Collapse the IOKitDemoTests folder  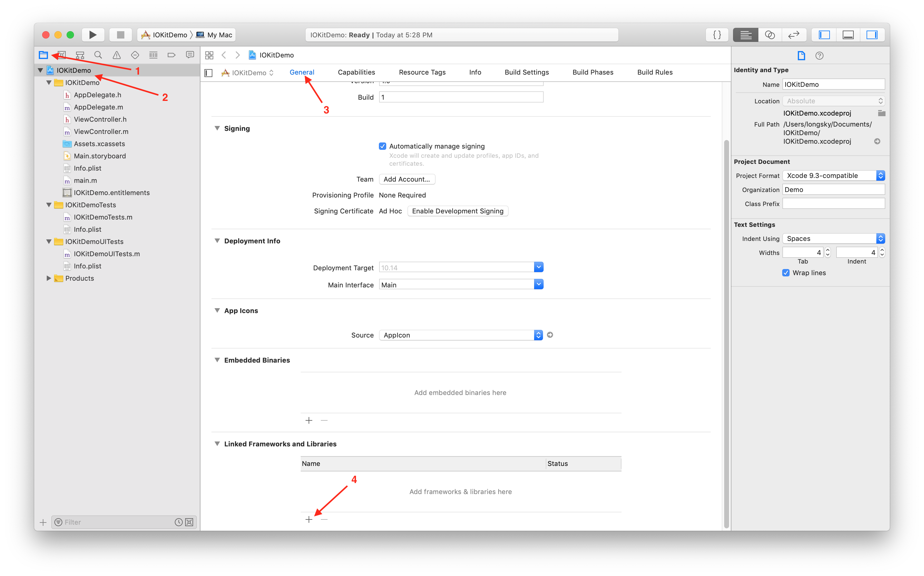[x=49, y=205]
